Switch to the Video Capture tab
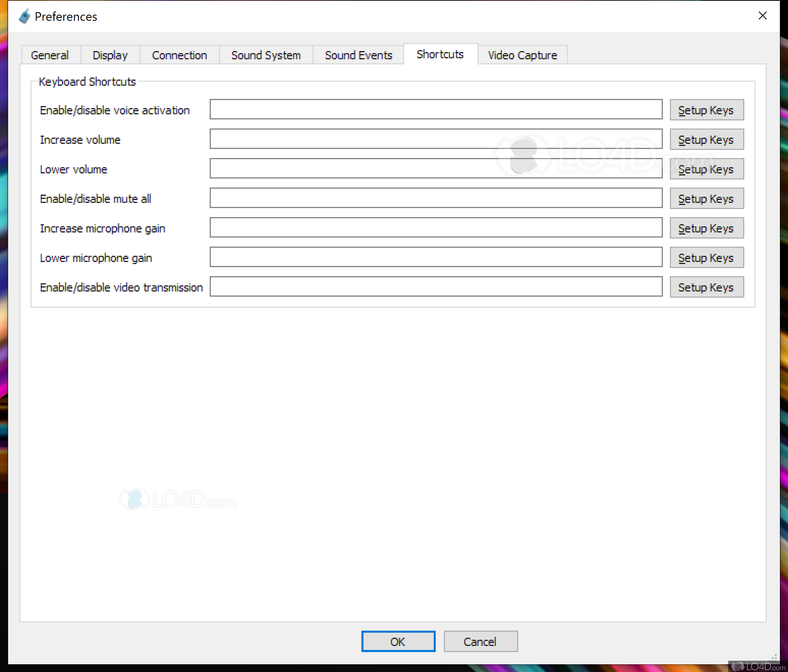This screenshot has height=672, width=788. [x=522, y=55]
